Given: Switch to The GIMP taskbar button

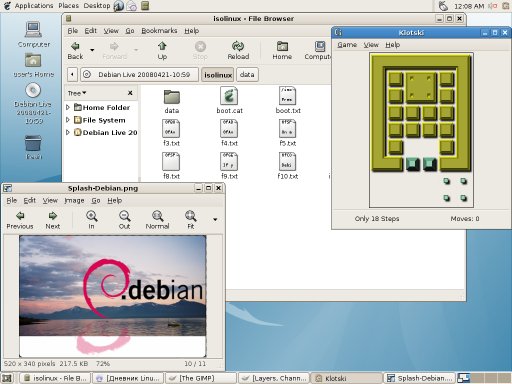Looking at the screenshot, I should coord(201,378).
